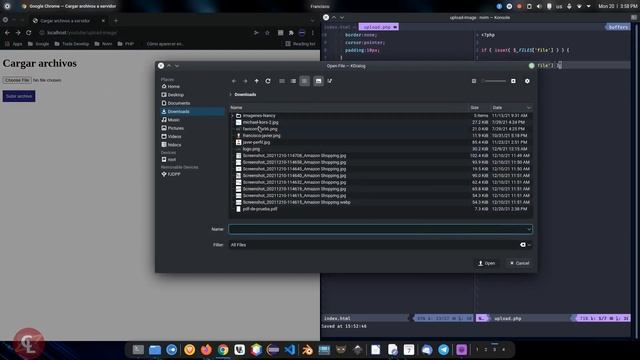The height and width of the screenshot is (360, 640).
Task: Expand the imagenes-Nancy folder row
Action: (233, 116)
